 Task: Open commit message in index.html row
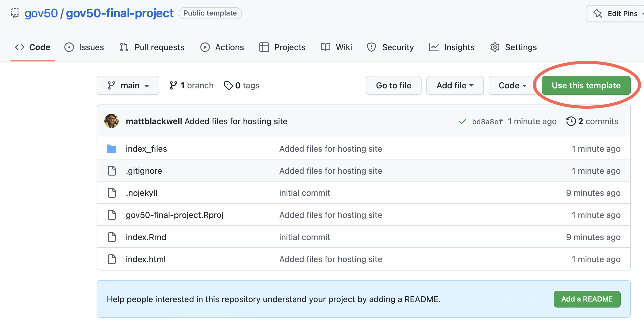coord(331,259)
